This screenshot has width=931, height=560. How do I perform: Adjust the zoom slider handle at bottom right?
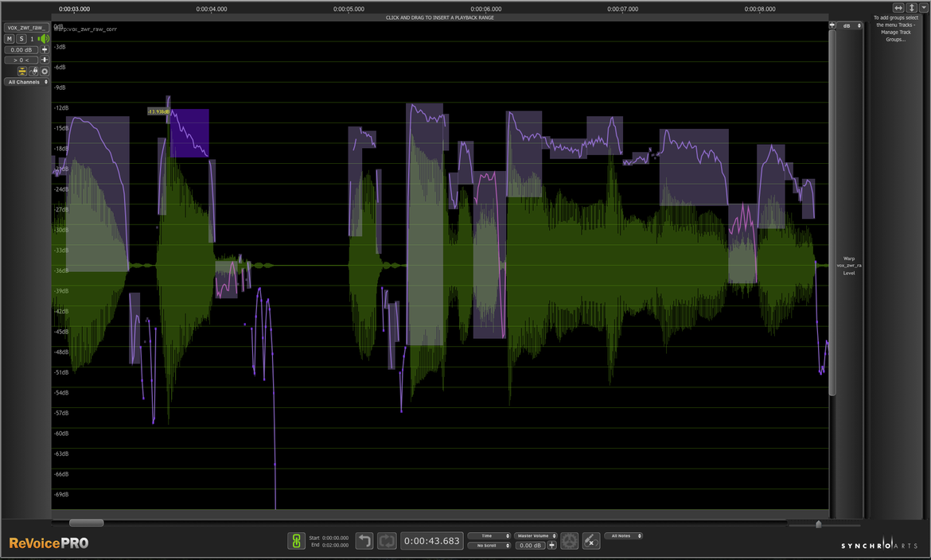click(819, 524)
